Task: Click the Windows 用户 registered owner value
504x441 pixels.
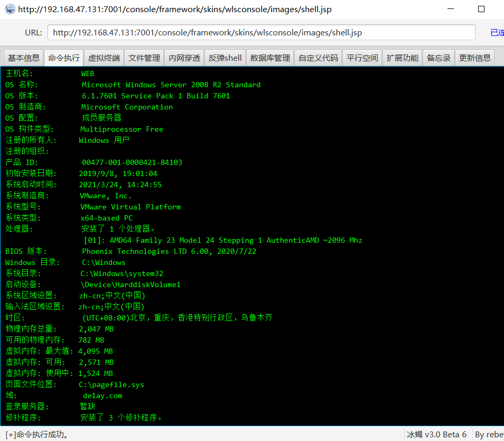Action: pyautogui.click(x=104, y=140)
